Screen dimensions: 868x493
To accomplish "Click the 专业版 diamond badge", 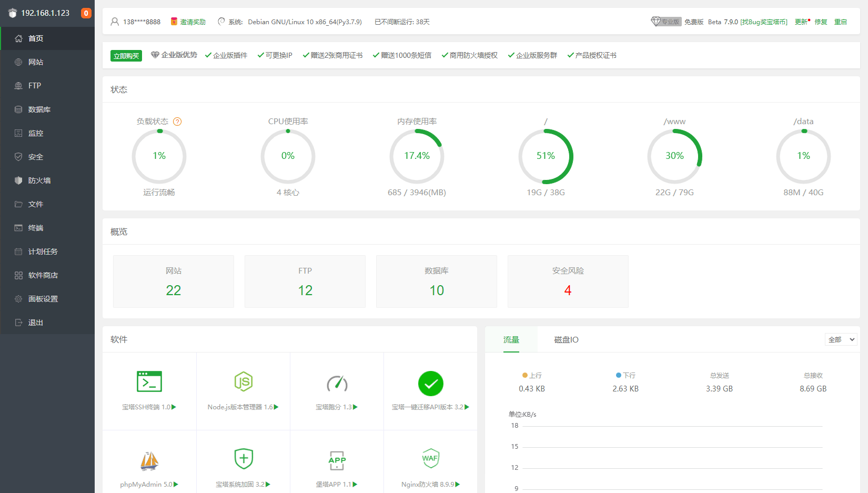I will (666, 22).
